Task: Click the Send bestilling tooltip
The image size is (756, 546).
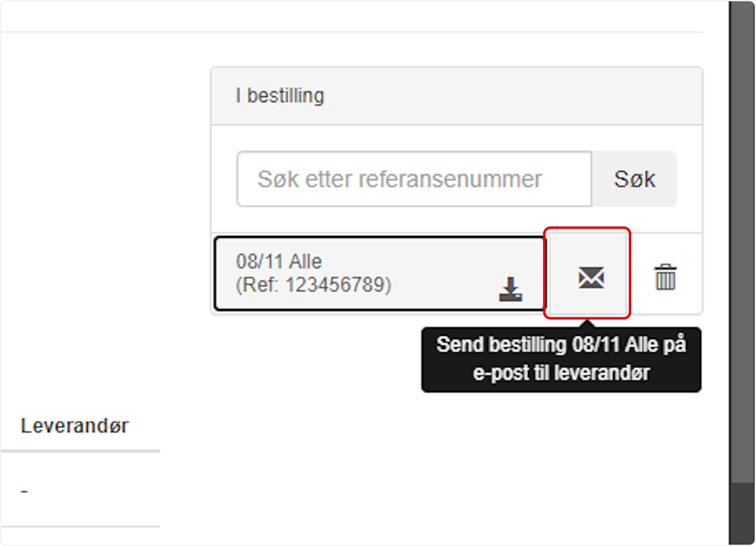Action: point(561,359)
